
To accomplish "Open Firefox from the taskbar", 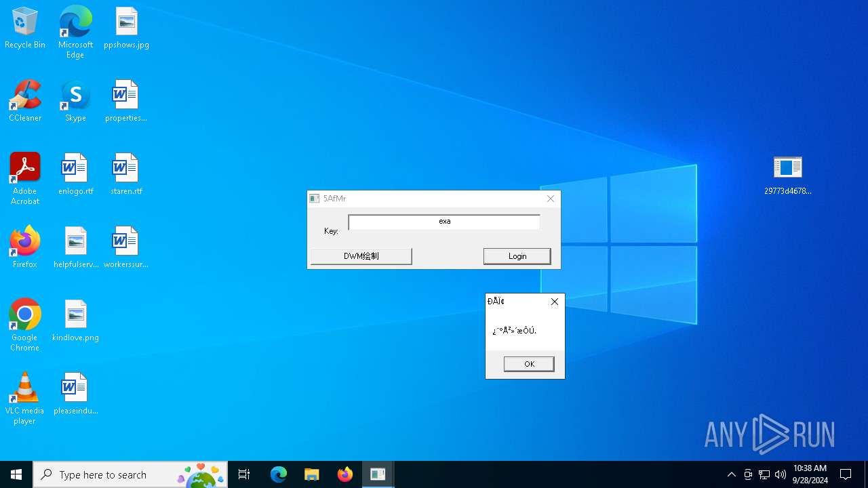I will pos(345,474).
